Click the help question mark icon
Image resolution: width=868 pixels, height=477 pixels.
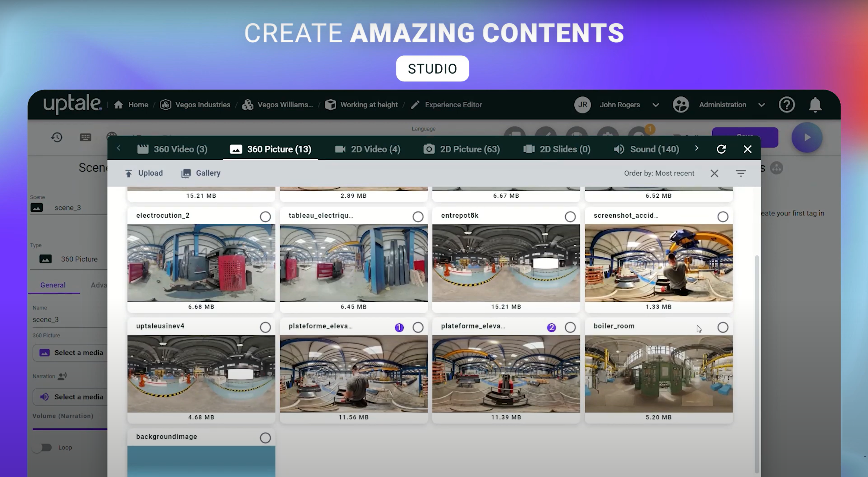[787, 105]
